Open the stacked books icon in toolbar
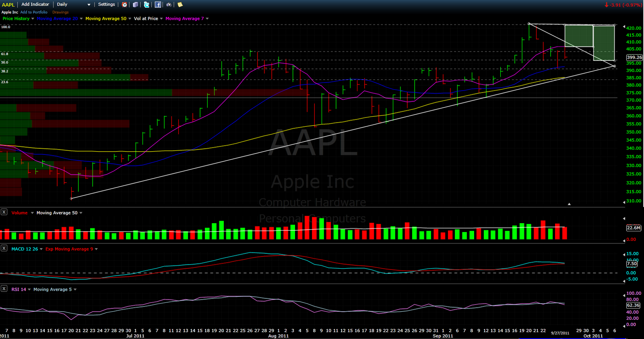Screen dimensions: 644x339 pyautogui.click(x=136, y=5)
